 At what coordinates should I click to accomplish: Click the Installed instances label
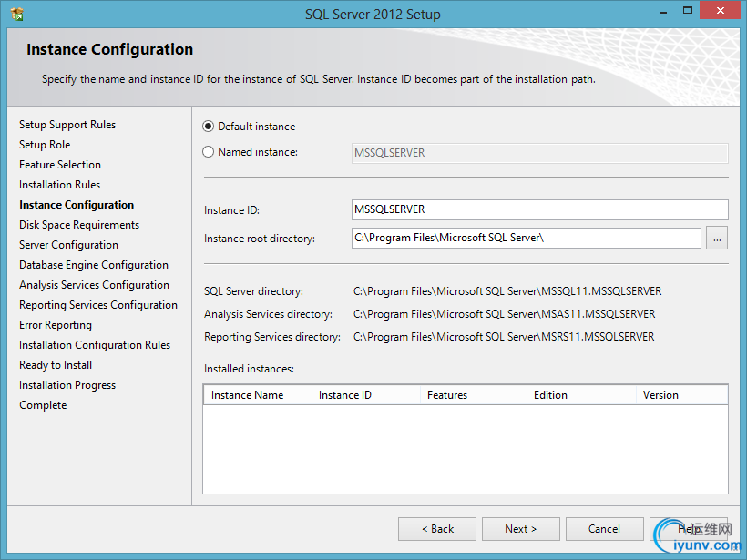coord(250,369)
